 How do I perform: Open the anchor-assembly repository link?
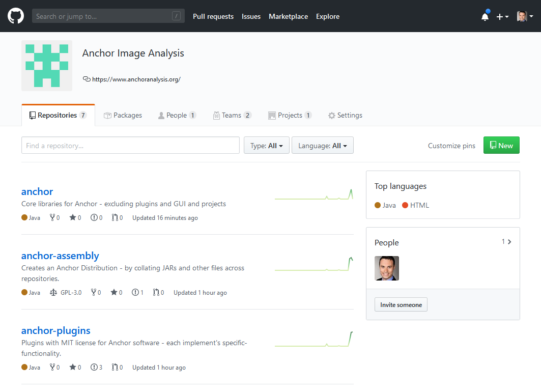pyautogui.click(x=60, y=256)
